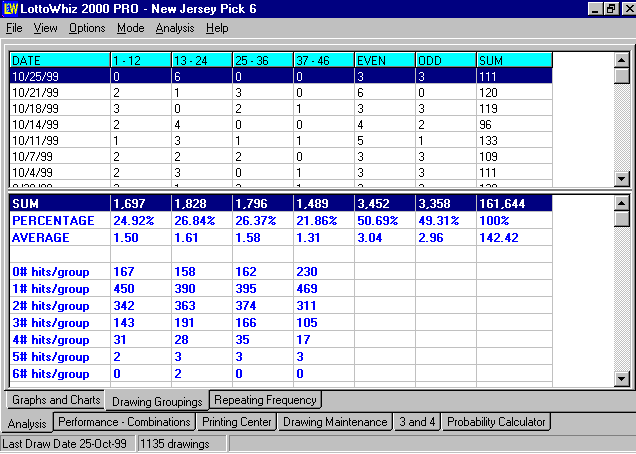This screenshot has width=636, height=454.
Task: Click the 50.69% even percentage cell
Action: tap(385, 220)
